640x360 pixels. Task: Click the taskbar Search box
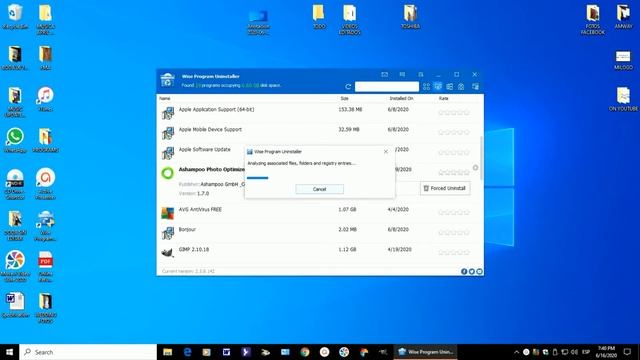pos(88,352)
